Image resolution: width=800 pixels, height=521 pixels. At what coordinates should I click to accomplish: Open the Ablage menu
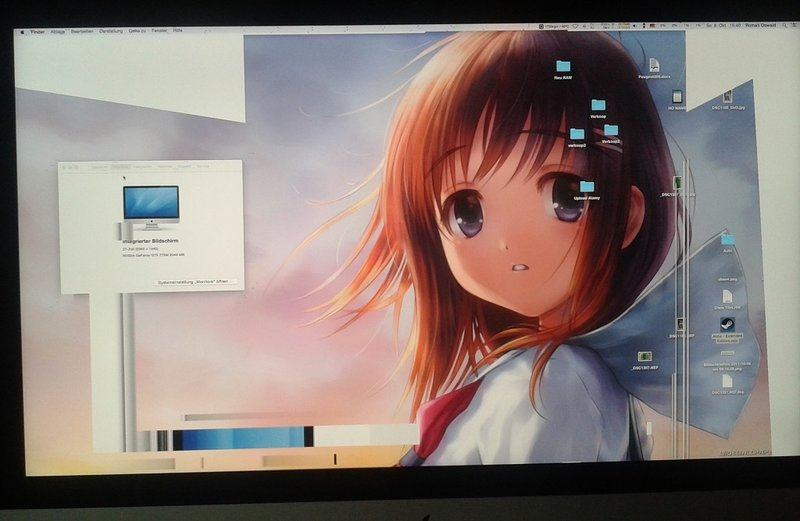click(58, 32)
